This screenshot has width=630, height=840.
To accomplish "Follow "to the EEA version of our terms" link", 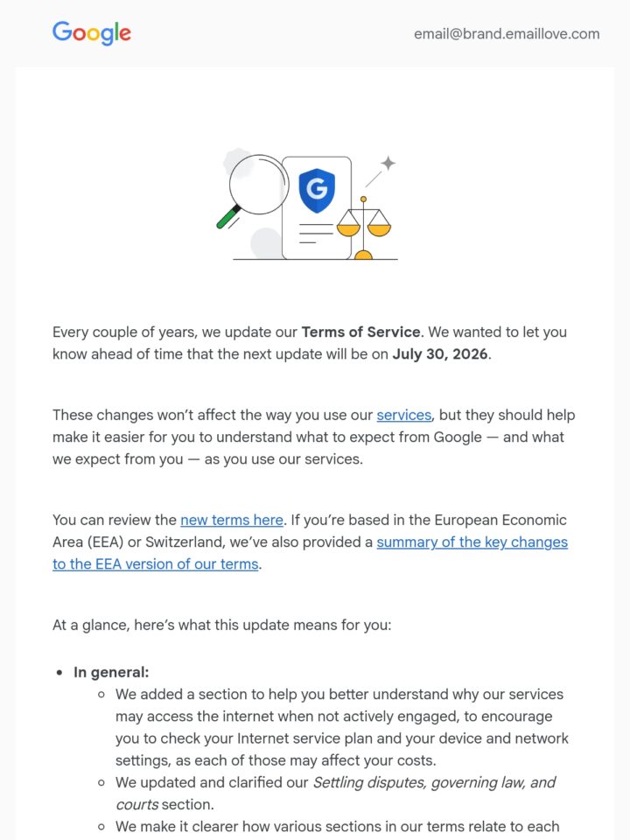I will 156,564.
